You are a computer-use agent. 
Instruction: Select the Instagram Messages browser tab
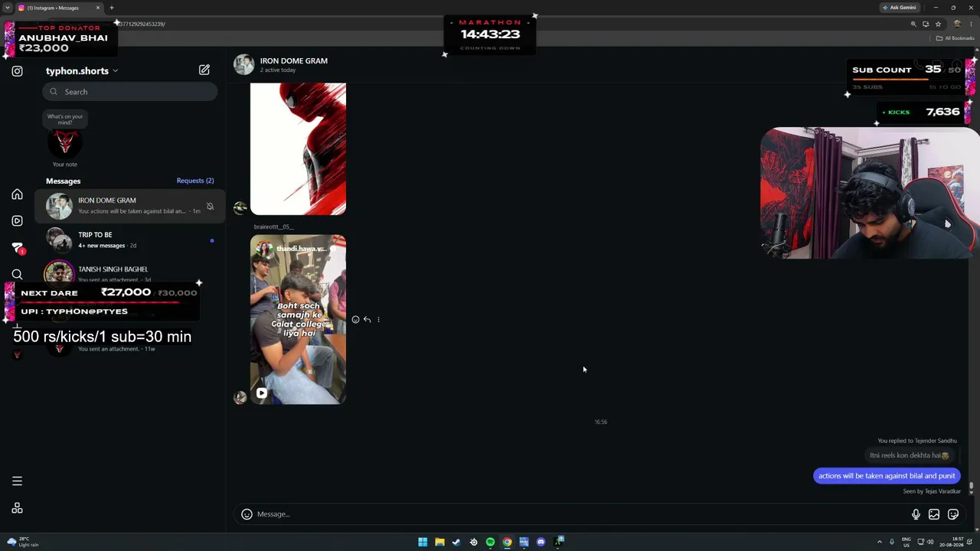pos(60,8)
